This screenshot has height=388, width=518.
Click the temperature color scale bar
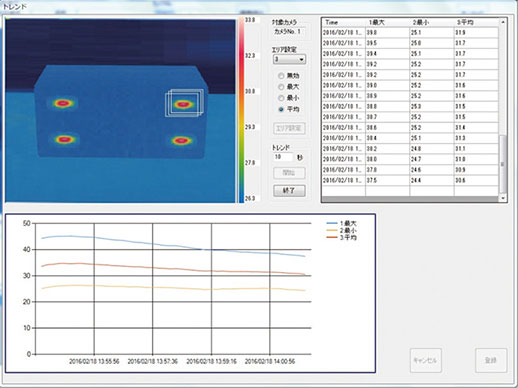pos(241,110)
